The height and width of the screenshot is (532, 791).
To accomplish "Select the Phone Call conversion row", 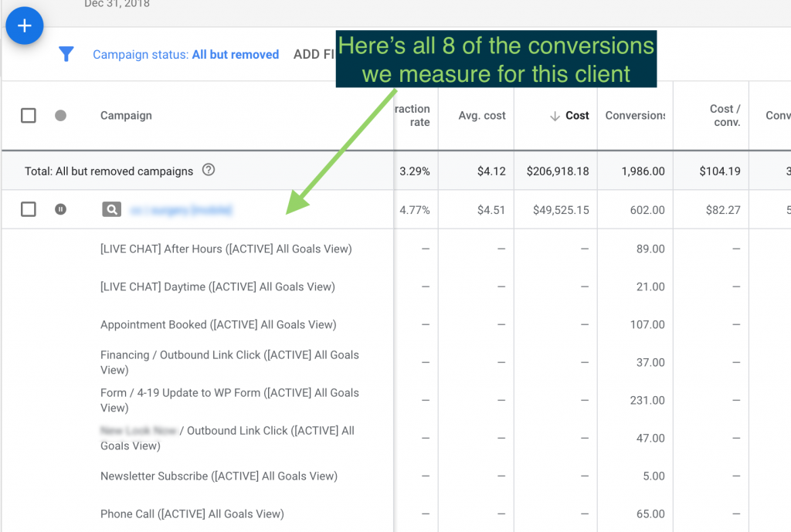I will click(192, 513).
